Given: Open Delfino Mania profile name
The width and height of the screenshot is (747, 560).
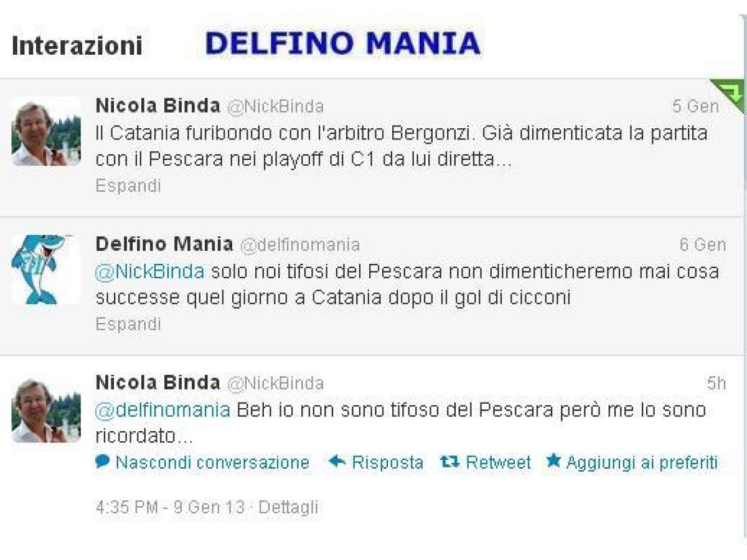Looking at the screenshot, I should coord(164,244).
